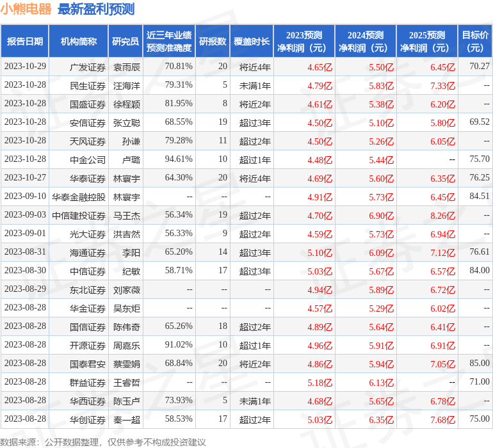
Task: Select researcher 洪吉然
Action: [127, 234]
